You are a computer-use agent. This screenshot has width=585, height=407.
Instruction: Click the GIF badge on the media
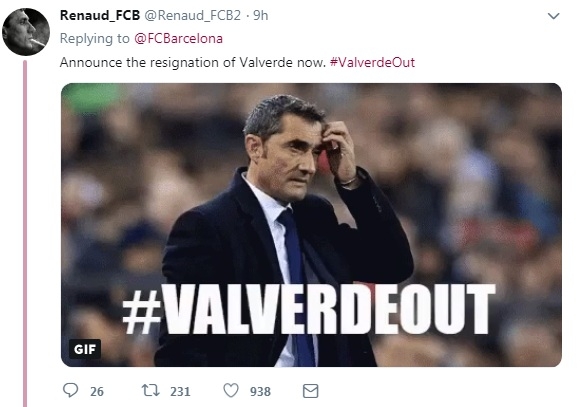click(85, 349)
